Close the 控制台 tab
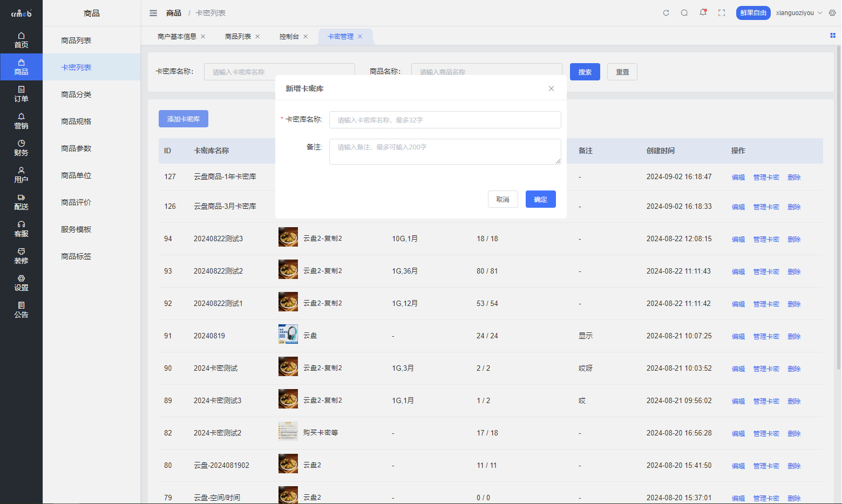The width and height of the screenshot is (842, 504). coord(305,36)
